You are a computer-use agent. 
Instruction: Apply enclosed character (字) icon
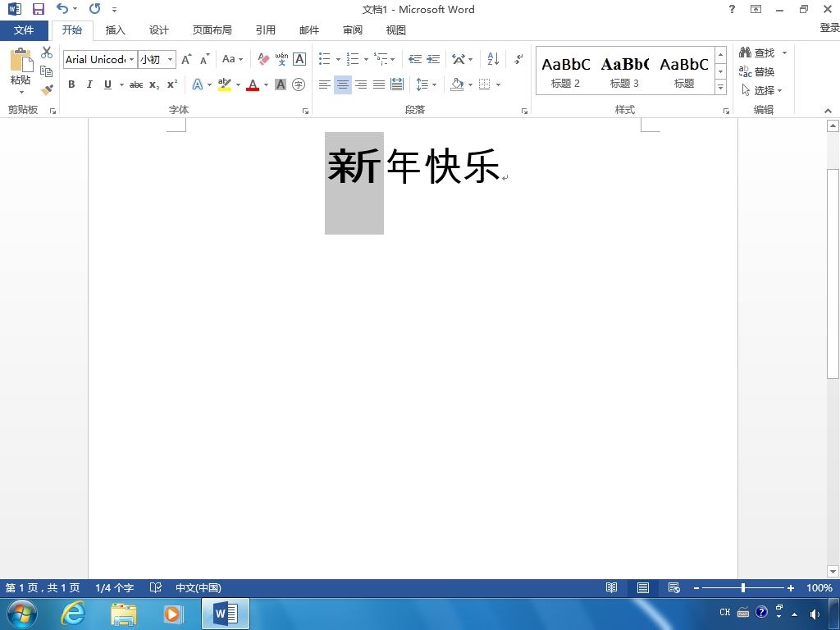click(x=299, y=84)
